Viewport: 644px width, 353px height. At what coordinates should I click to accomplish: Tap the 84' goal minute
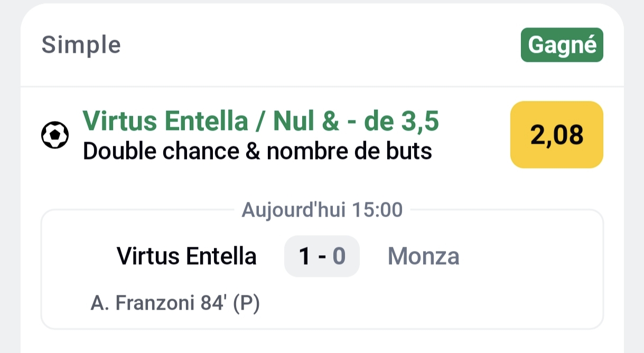pos(214,303)
